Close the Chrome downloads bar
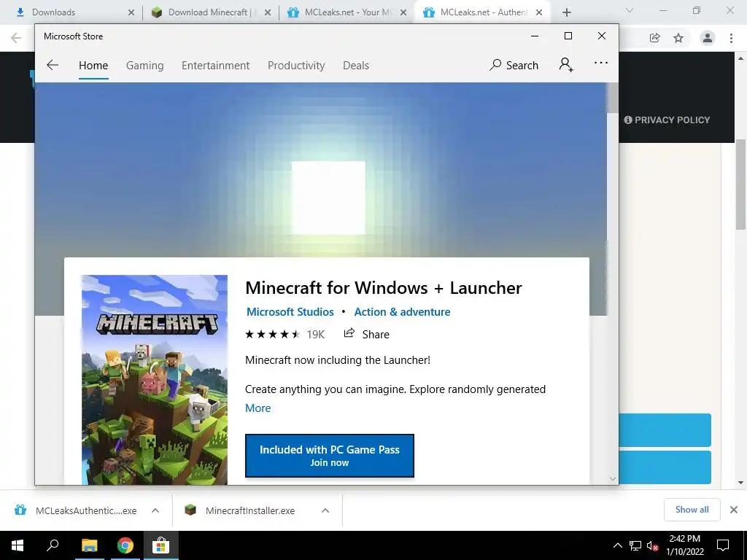This screenshot has height=560, width=747. click(734, 510)
